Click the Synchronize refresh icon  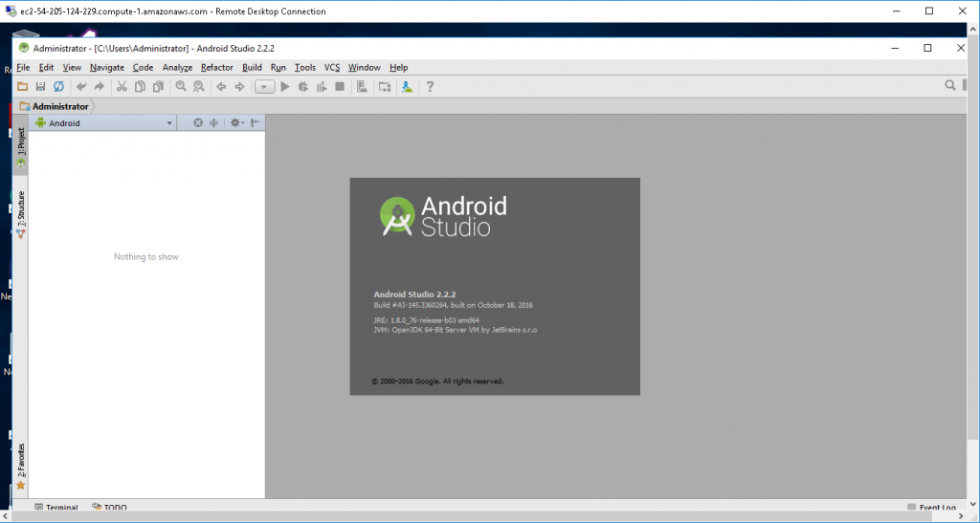(x=58, y=87)
